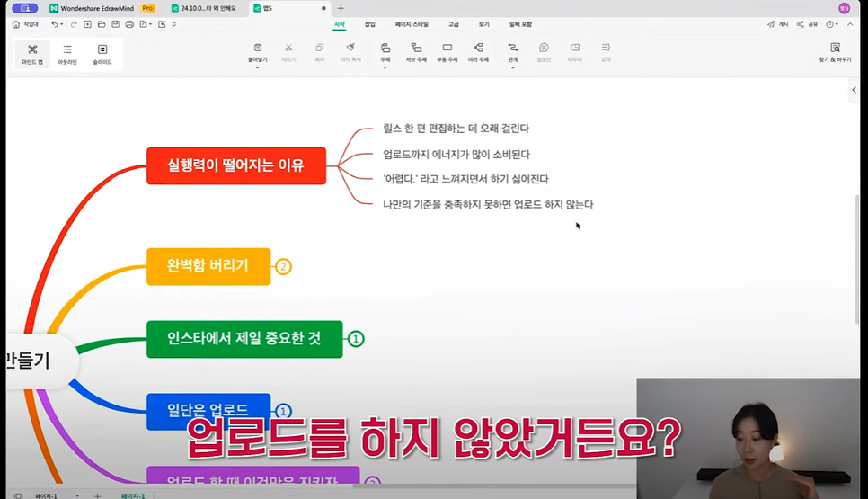Screen dimensions: 868x499
Task: Open the Undo history dropdown arrow
Action: click(61, 24)
